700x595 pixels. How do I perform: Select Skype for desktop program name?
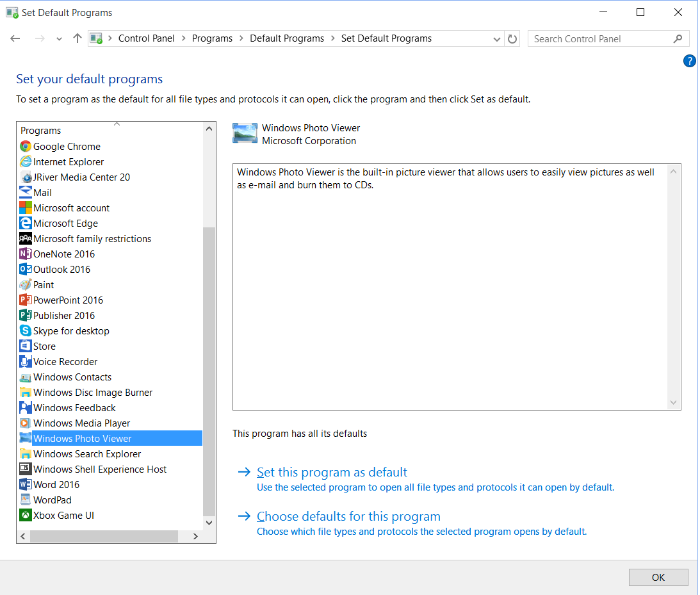coord(72,330)
